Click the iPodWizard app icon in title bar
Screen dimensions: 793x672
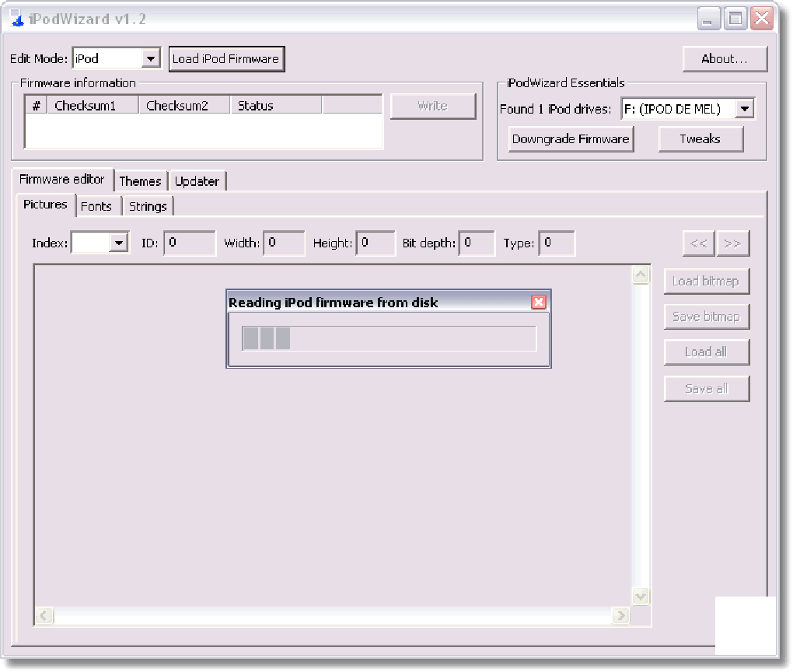pos(16,19)
